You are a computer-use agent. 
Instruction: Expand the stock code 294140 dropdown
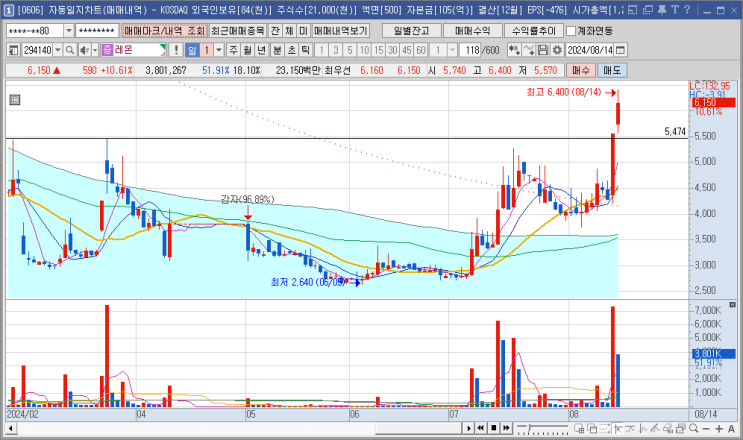point(58,50)
